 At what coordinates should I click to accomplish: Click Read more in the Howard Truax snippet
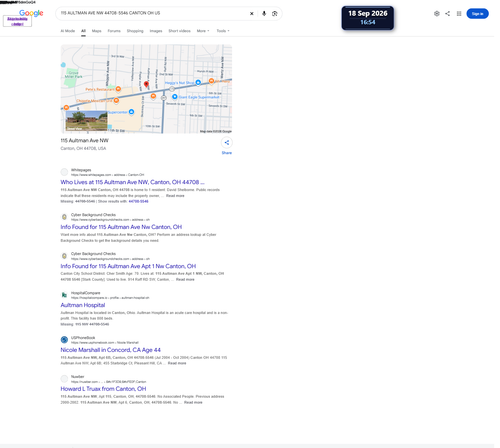[193, 402]
